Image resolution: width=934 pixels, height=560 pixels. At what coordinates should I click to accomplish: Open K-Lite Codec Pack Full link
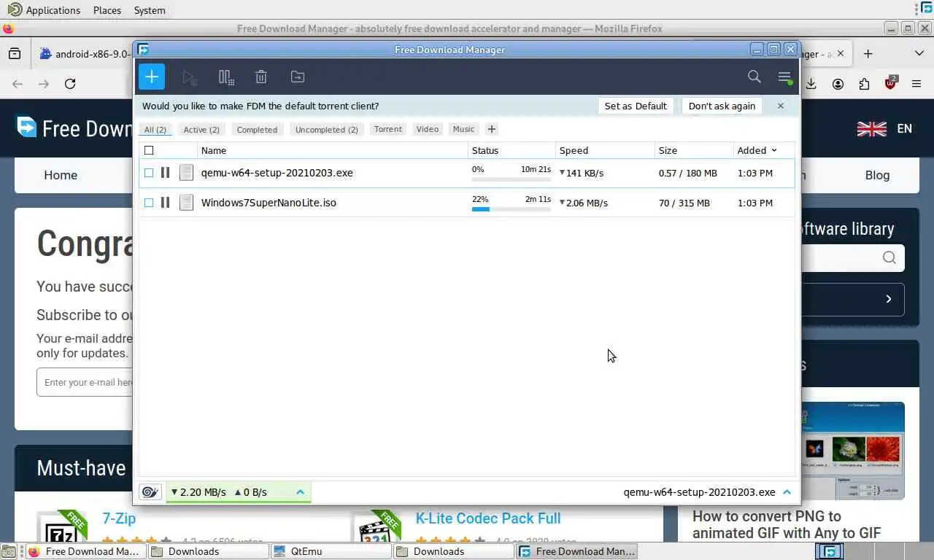pos(488,518)
